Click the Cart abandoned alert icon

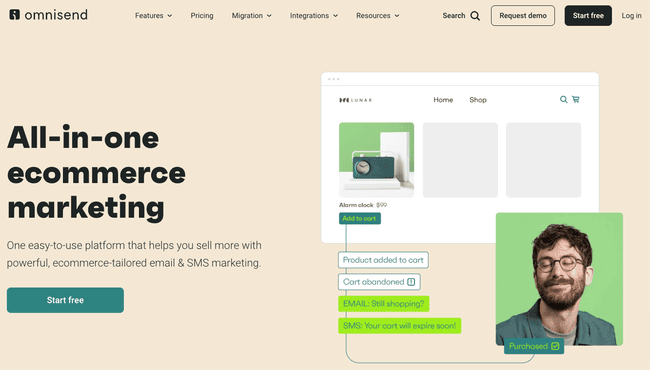tap(411, 282)
